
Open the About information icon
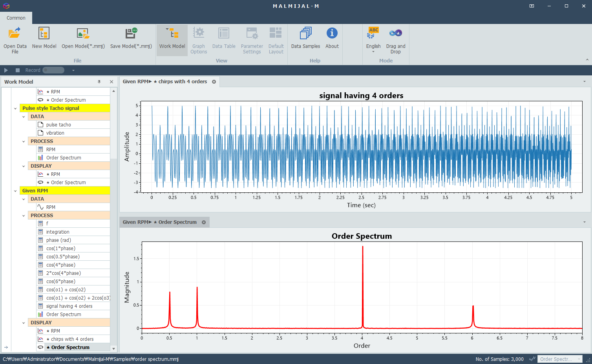(332, 33)
